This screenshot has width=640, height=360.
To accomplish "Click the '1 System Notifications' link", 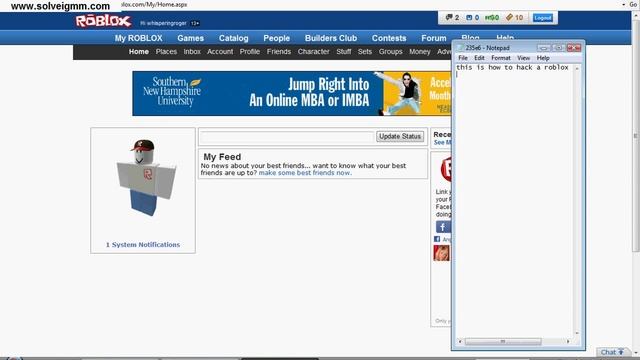I will (143, 244).
